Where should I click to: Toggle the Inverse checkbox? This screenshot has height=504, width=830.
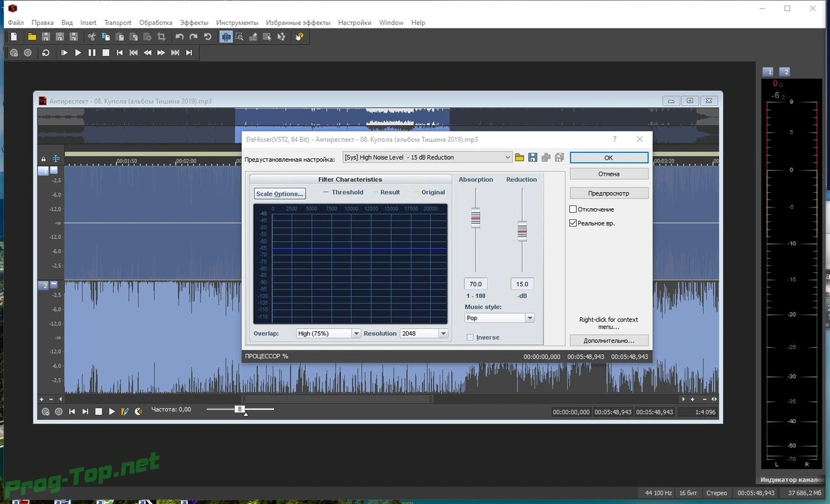coord(470,337)
